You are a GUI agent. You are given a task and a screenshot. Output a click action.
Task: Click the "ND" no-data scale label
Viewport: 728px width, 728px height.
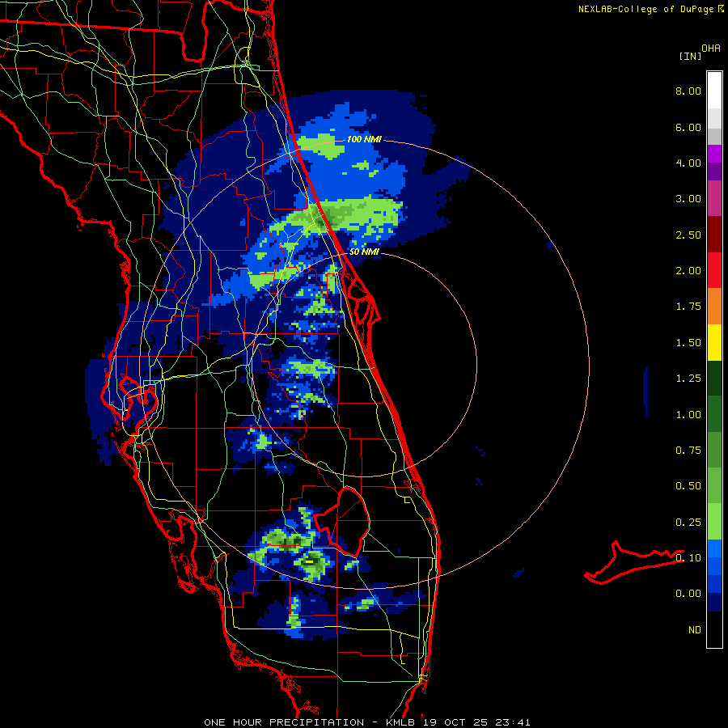pyautogui.click(x=695, y=630)
